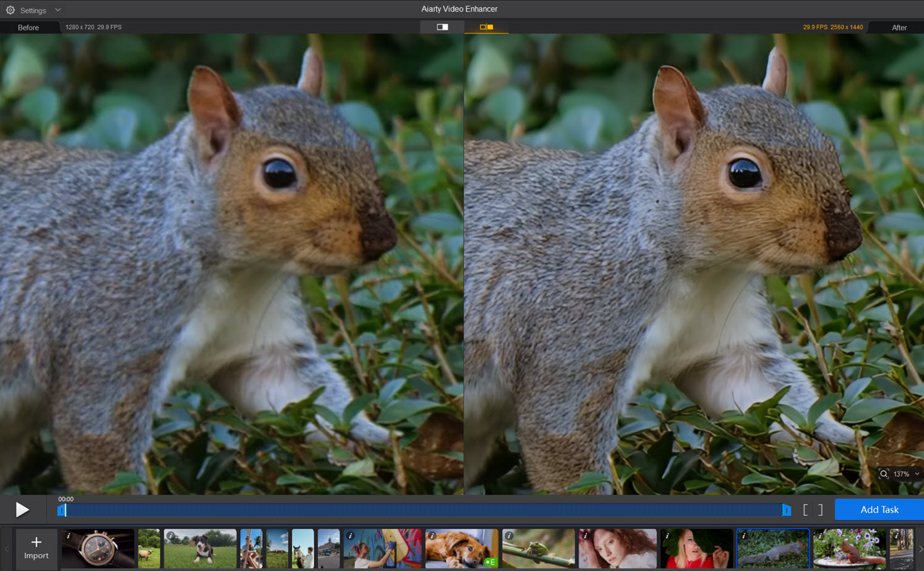Click the Import button
Screen dimensions: 924x571
[36, 548]
